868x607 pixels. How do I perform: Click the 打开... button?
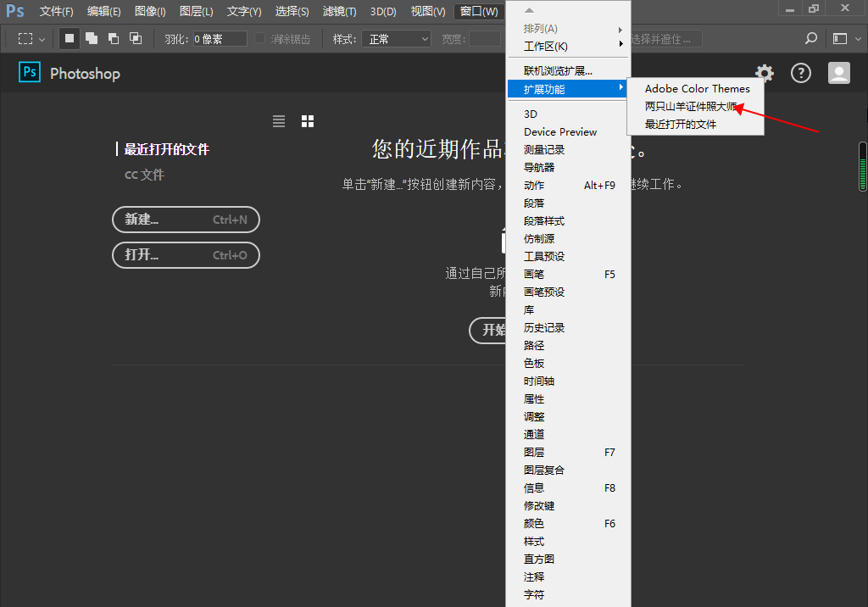pyautogui.click(x=186, y=255)
